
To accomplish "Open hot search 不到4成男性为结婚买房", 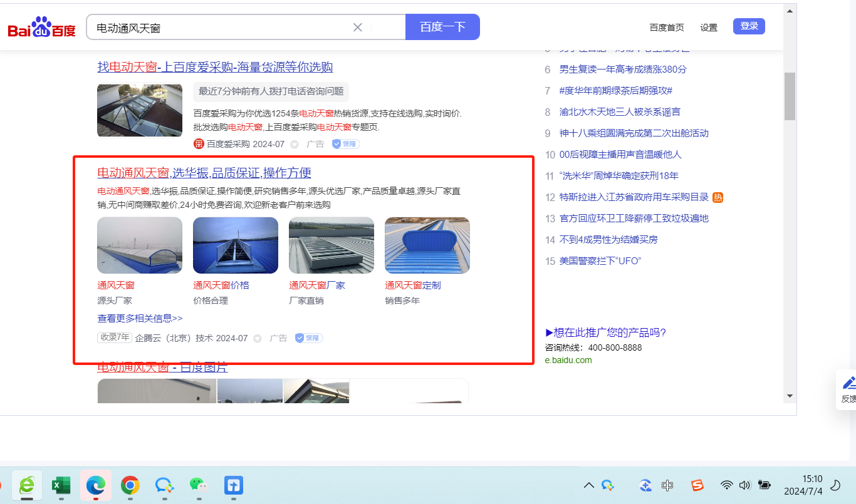I will [608, 240].
